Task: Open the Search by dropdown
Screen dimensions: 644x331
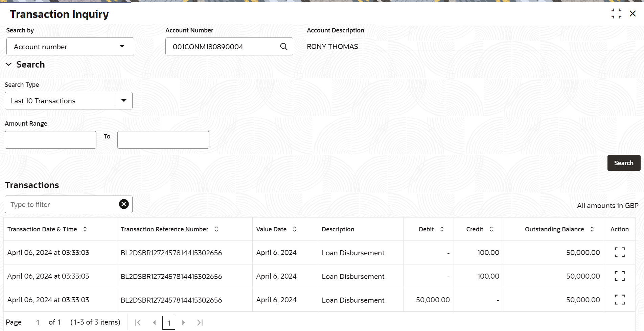Action: pos(70,47)
